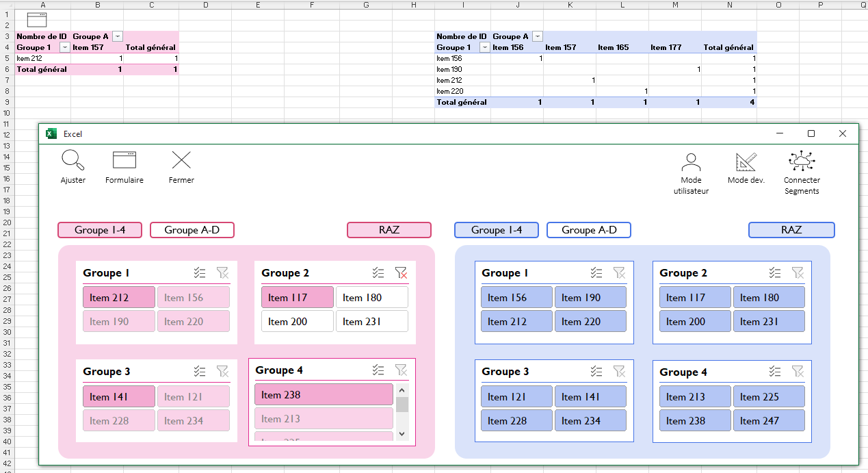Select the pink Groupe 1-4 tab button
The image size is (868, 473).
pos(100,230)
